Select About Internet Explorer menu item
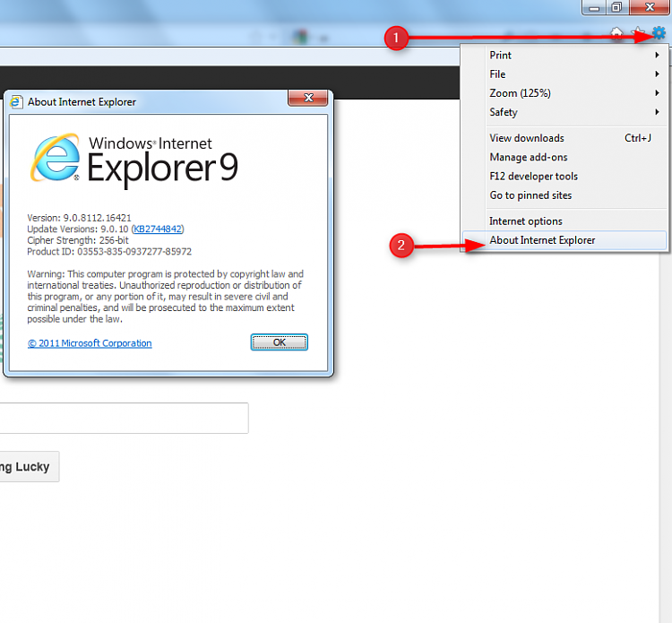Screen dimensions: 672x623 [x=564, y=240]
